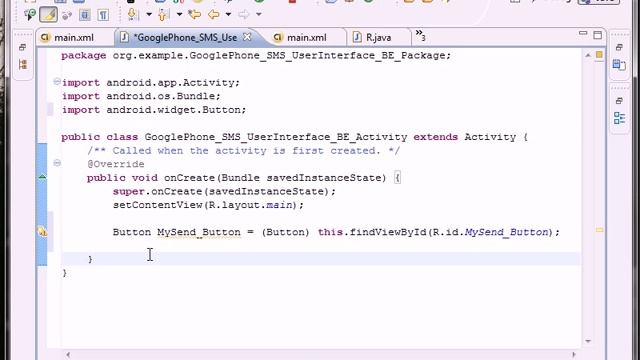Click horizontal scrollbar left arrow
Image resolution: width=640 pixels, height=360 pixels.
click(68, 355)
